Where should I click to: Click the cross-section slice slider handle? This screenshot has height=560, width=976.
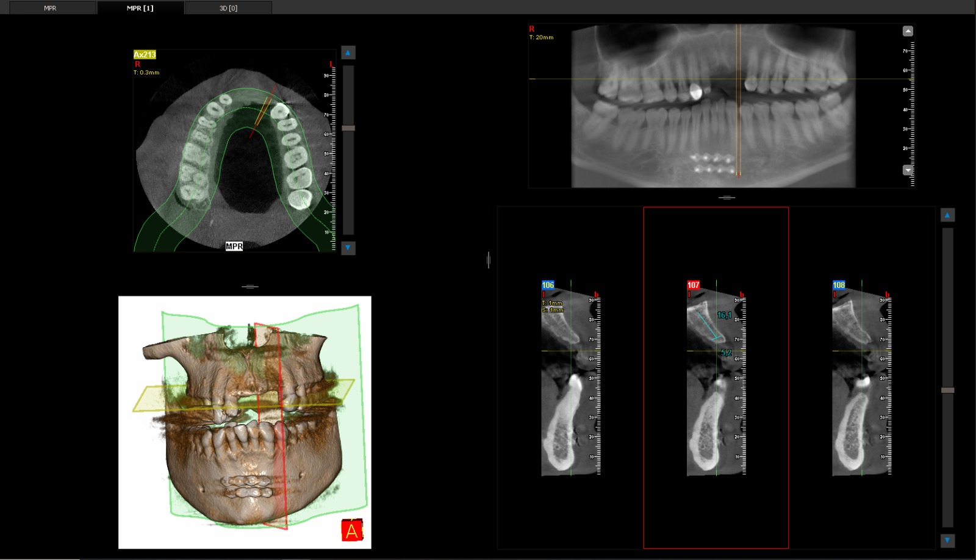coord(947,390)
